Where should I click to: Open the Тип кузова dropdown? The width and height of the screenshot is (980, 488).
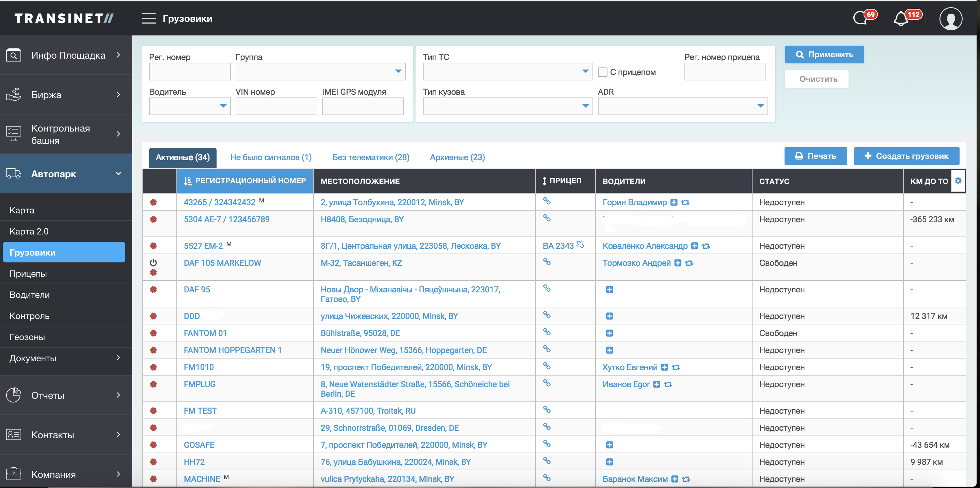coord(507,106)
